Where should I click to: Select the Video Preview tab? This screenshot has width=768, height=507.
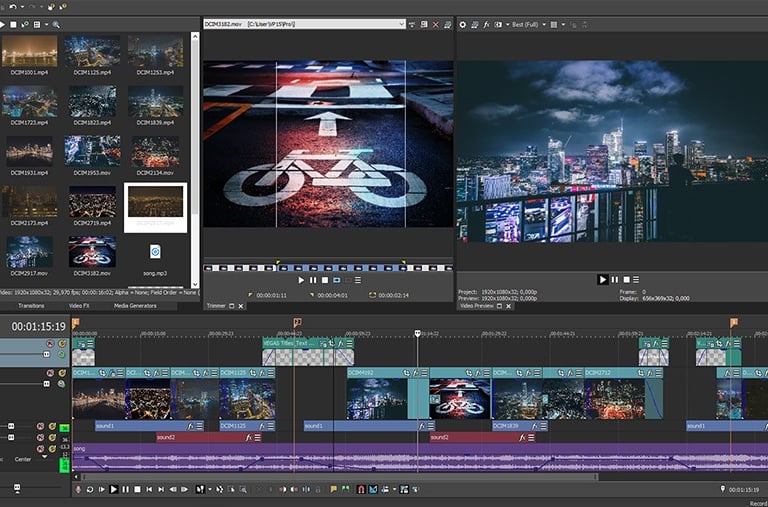477,306
